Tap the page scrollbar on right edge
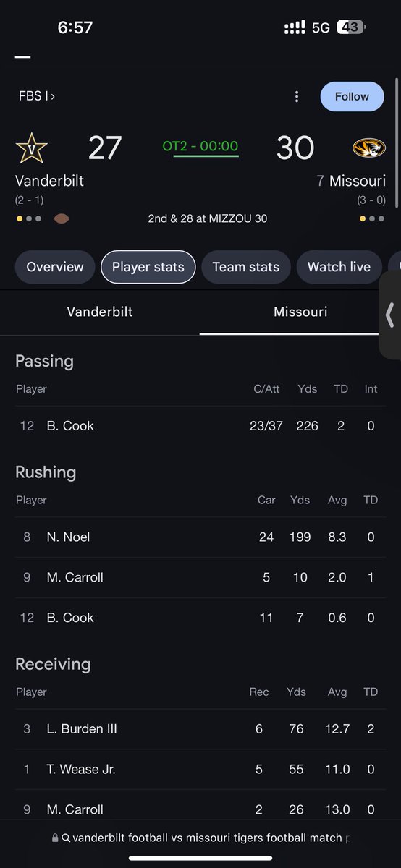Screen dimensions: 401x868 397,181
